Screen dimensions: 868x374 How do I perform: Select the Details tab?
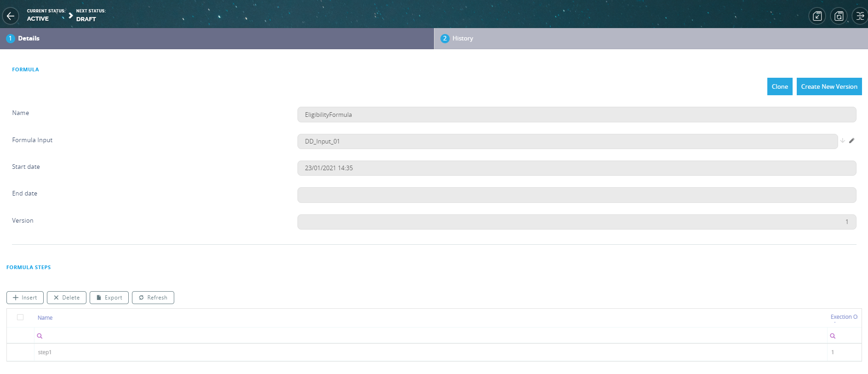(x=29, y=39)
